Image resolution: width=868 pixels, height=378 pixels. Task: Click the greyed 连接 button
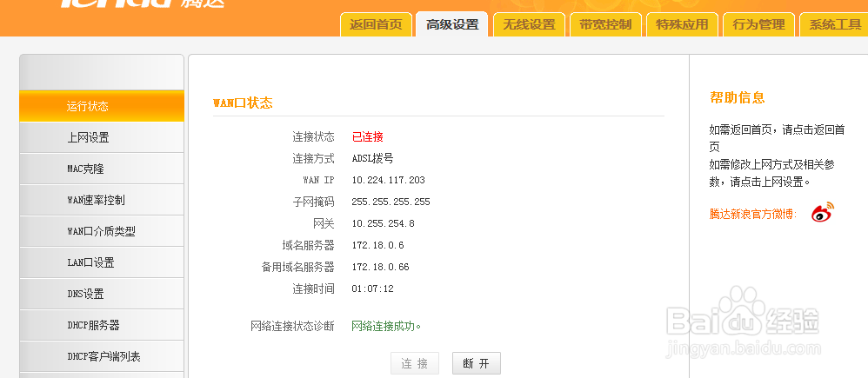(x=415, y=363)
